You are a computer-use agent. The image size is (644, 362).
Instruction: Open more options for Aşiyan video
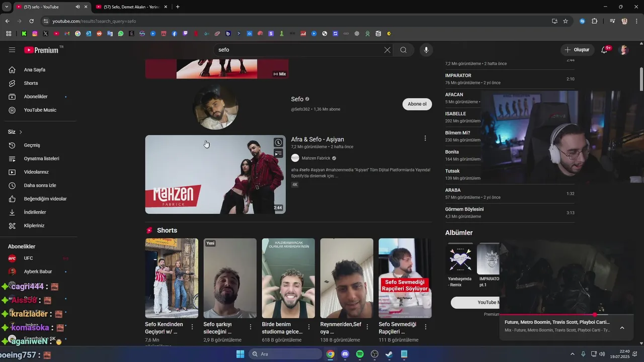425,138
